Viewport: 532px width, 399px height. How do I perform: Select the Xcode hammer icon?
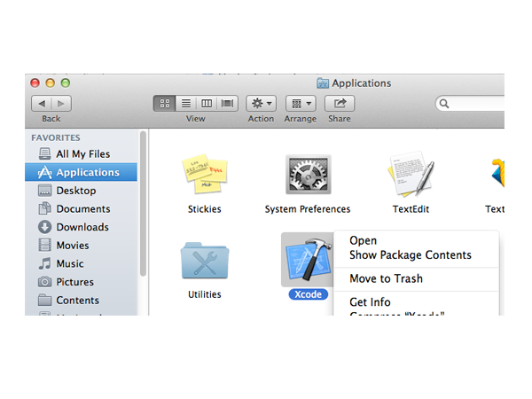click(x=307, y=260)
